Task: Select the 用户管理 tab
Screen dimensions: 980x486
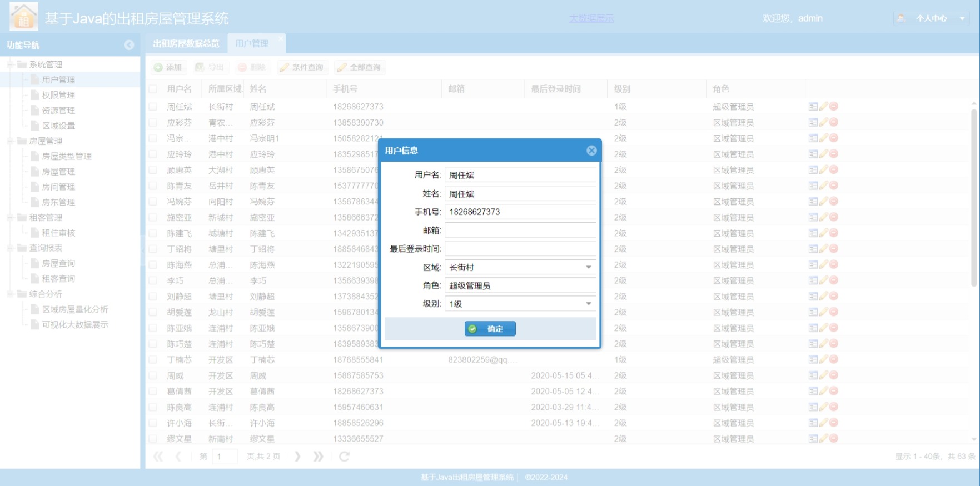Action: [x=252, y=43]
